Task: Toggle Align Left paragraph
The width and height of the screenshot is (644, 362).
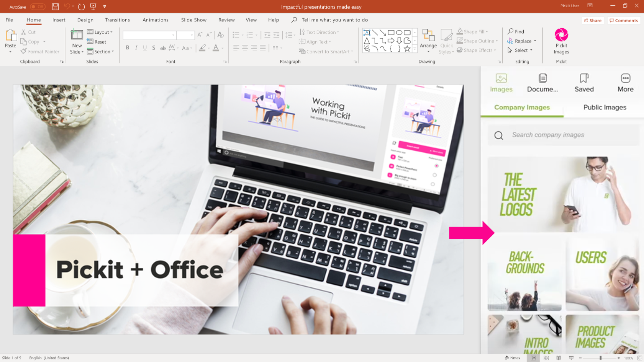Action: pyautogui.click(x=236, y=48)
